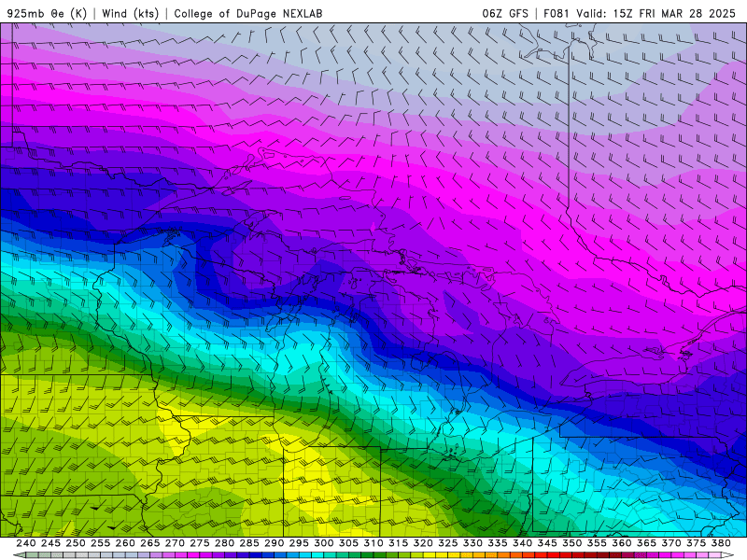The width and height of the screenshot is (747, 560).
Task: Click the 335 color bar value
Action: [x=498, y=543]
